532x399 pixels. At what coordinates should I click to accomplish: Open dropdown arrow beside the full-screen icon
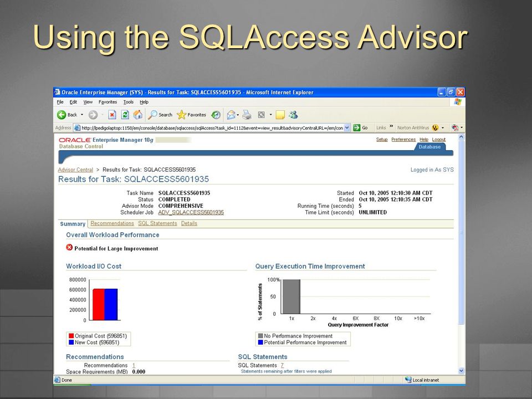271,115
